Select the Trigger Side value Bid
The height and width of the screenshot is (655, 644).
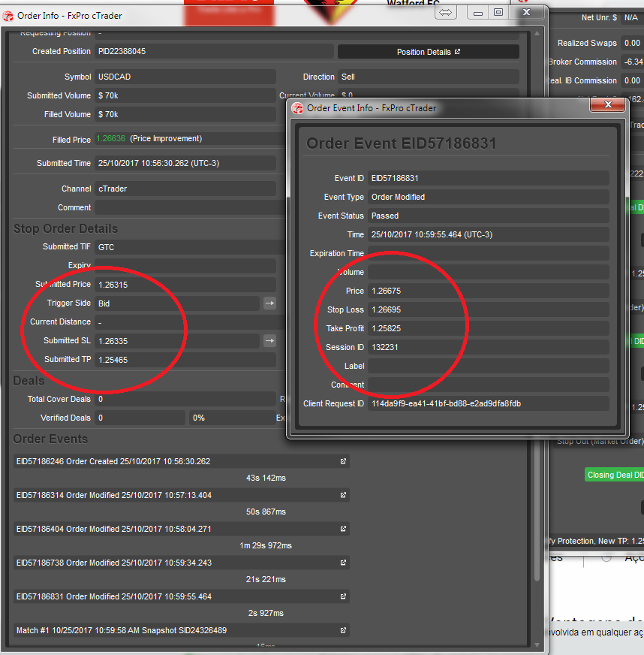(x=104, y=303)
